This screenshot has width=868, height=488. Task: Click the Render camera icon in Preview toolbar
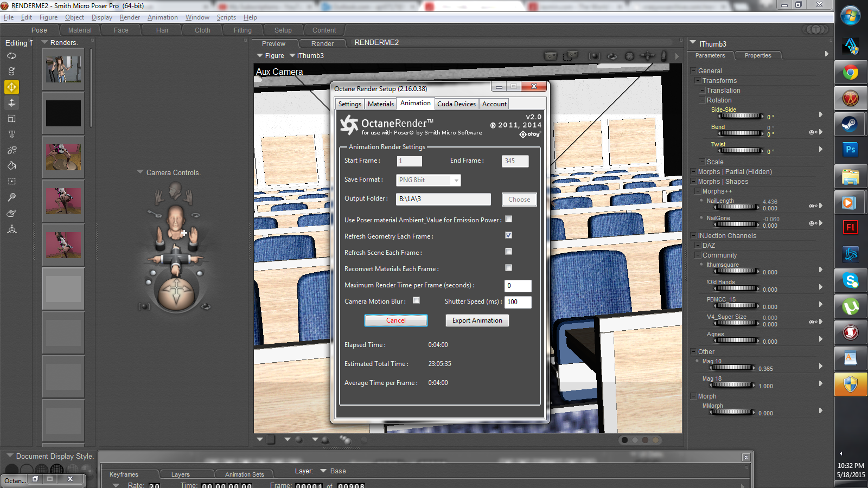(x=551, y=56)
